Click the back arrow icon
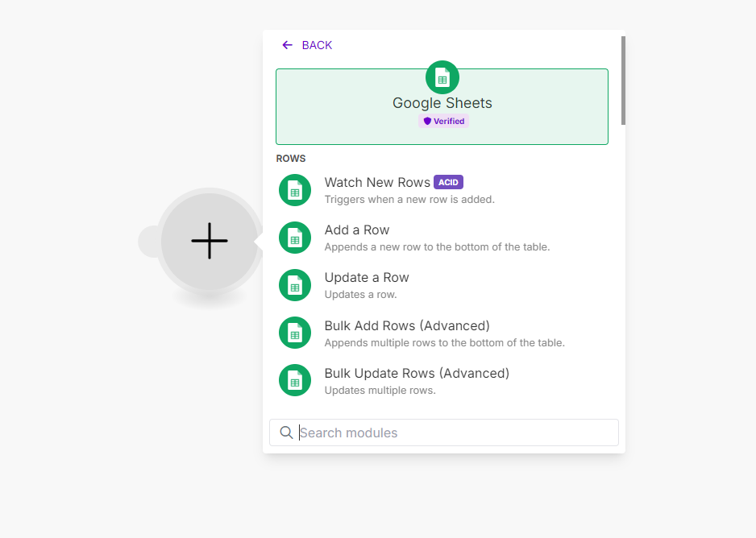756x538 pixels. [288, 45]
